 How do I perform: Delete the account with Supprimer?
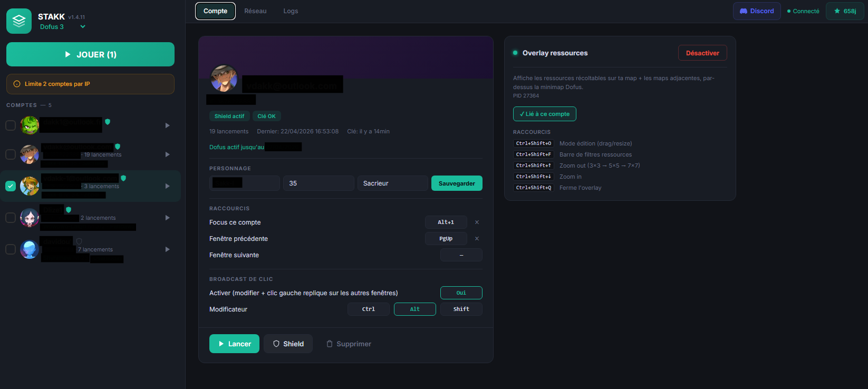click(349, 344)
